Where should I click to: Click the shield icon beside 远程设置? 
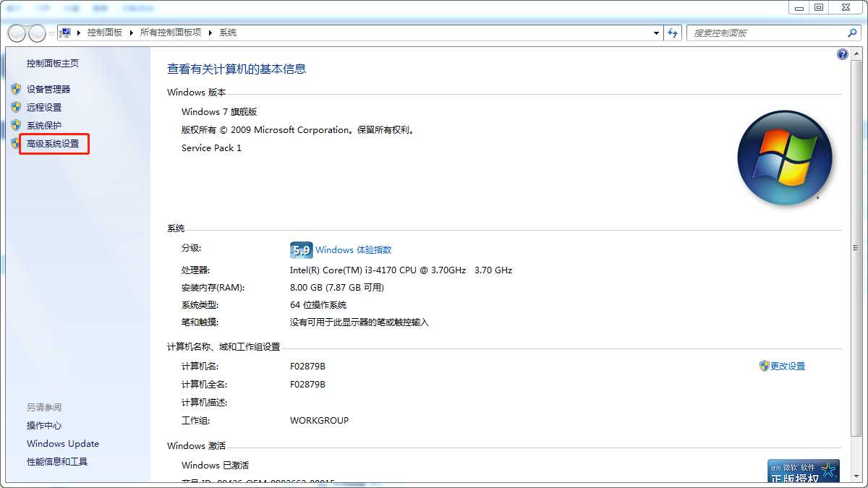coord(16,107)
